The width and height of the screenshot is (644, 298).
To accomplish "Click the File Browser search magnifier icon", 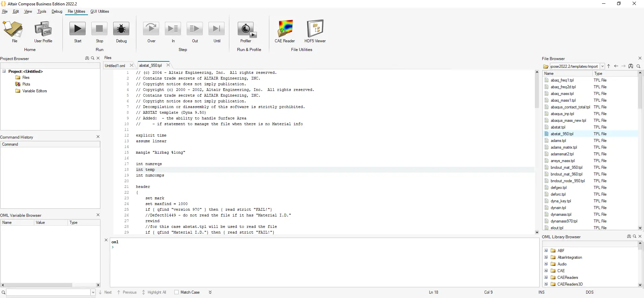I will pyautogui.click(x=638, y=66).
